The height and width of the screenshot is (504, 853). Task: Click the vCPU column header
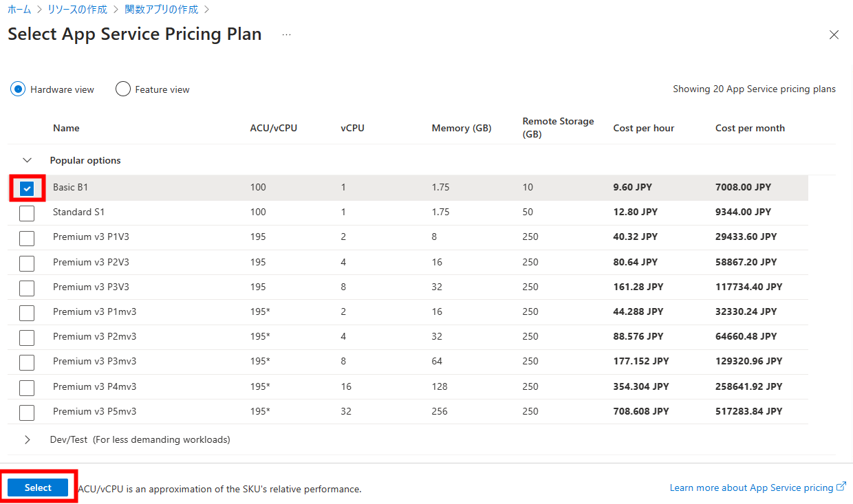pyautogui.click(x=352, y=128)
